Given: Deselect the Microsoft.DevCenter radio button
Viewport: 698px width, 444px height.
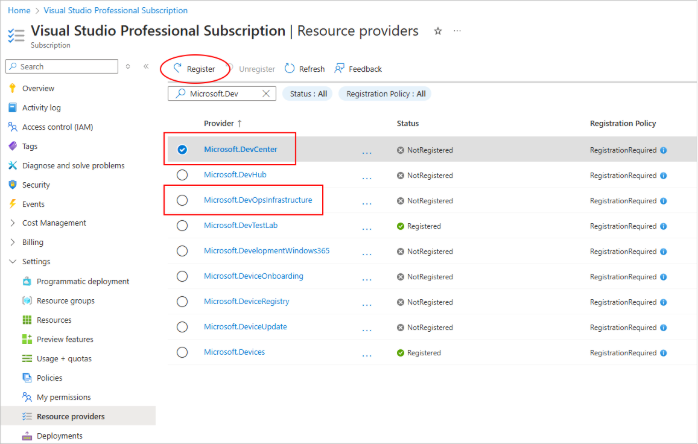Looking at the screenshot, I should coord(182,150).
